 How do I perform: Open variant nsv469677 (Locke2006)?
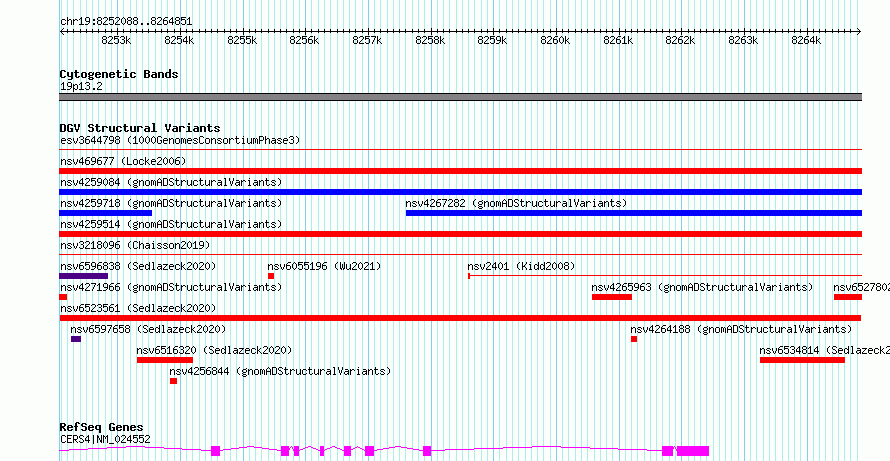123,161
